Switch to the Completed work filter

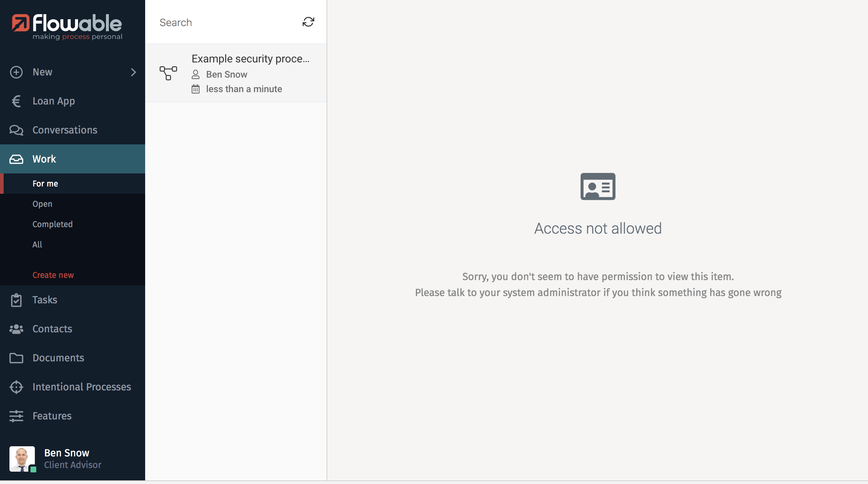click(52, 224)
